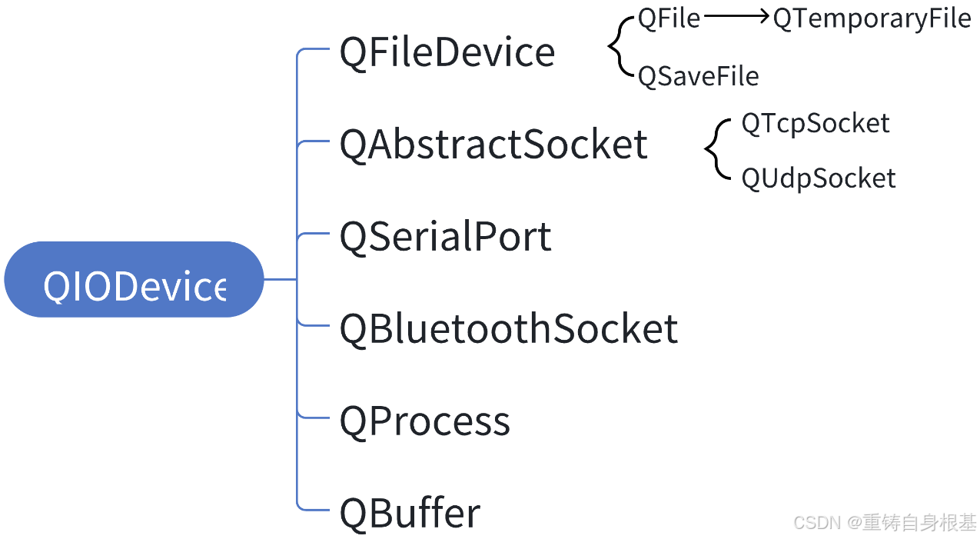This screenshot has height=539, width=980.
Task: Select the QIODevice root node
Action: pyautogui.click(x=134, y=280)
